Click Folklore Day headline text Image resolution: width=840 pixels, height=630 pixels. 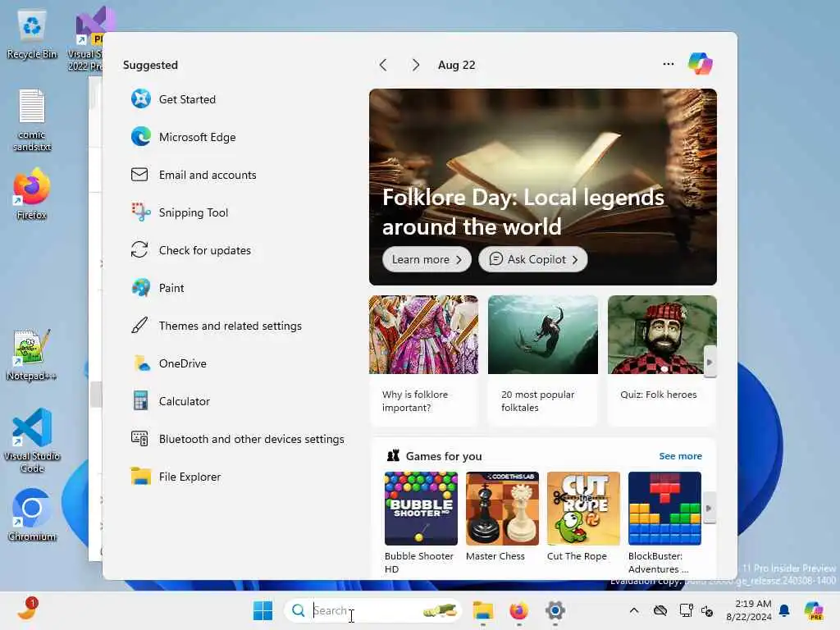(523, 212)
